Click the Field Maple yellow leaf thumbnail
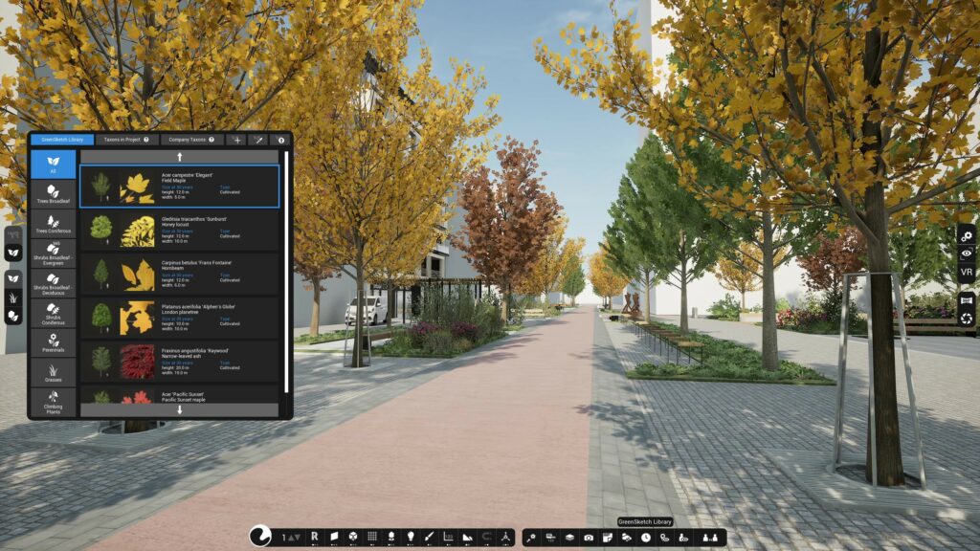Screen dimensions: 980x551 point(137,187)
